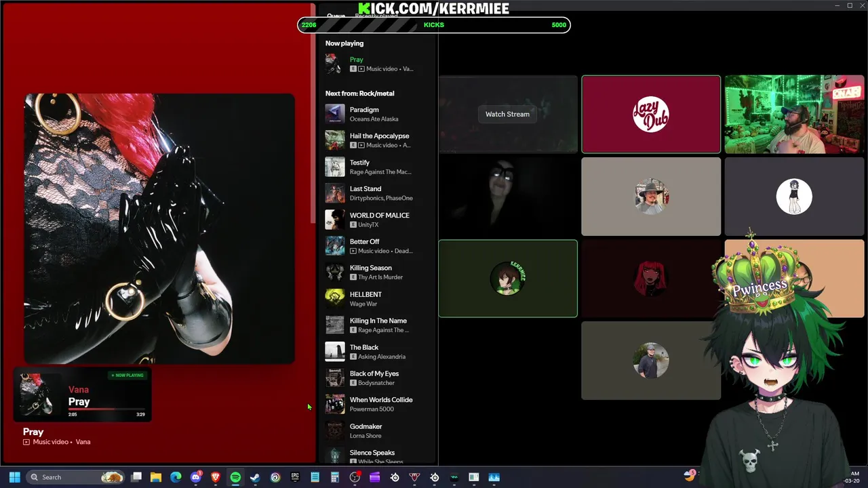Image resolution: width=868 pixels, height=488 pixels.
Task: Click the Windows taskbar Search box
Action: (76, 477)
